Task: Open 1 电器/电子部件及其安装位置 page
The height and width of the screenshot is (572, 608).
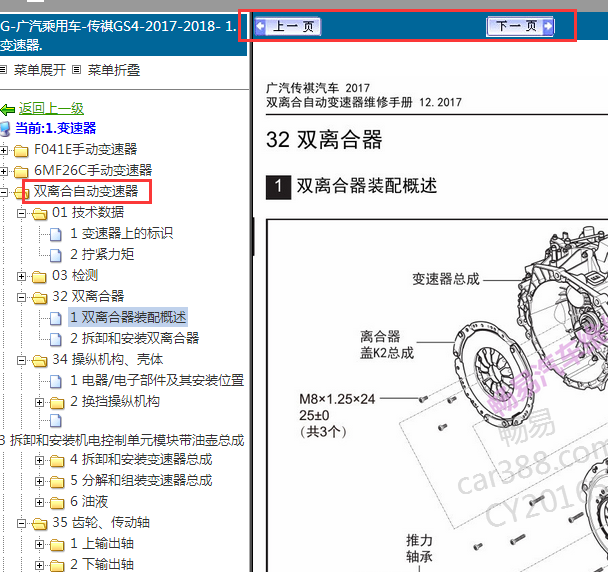Action: pyautogui.click(x=157, y=380)
